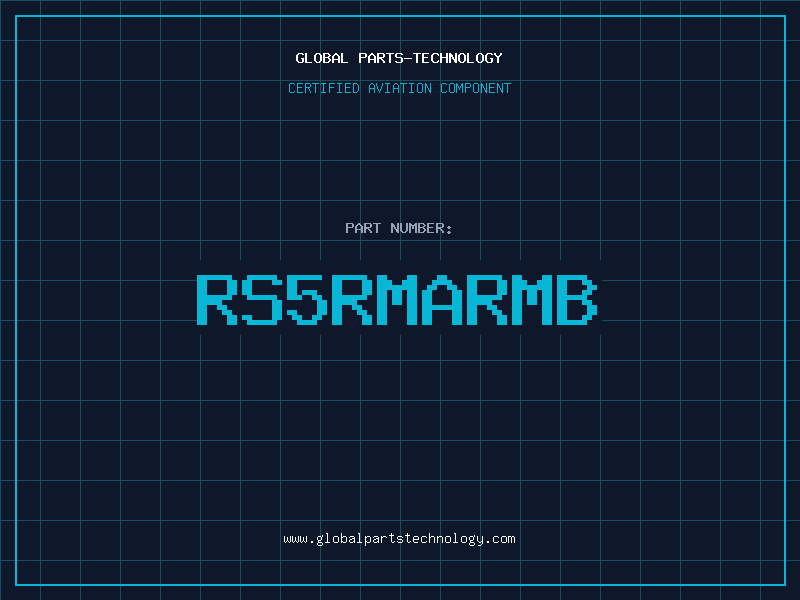This screenshot has width=800, height=600.
Task: Select the part number RS5RMARMB
Action: pyautogui.click(x=397, y=299)
